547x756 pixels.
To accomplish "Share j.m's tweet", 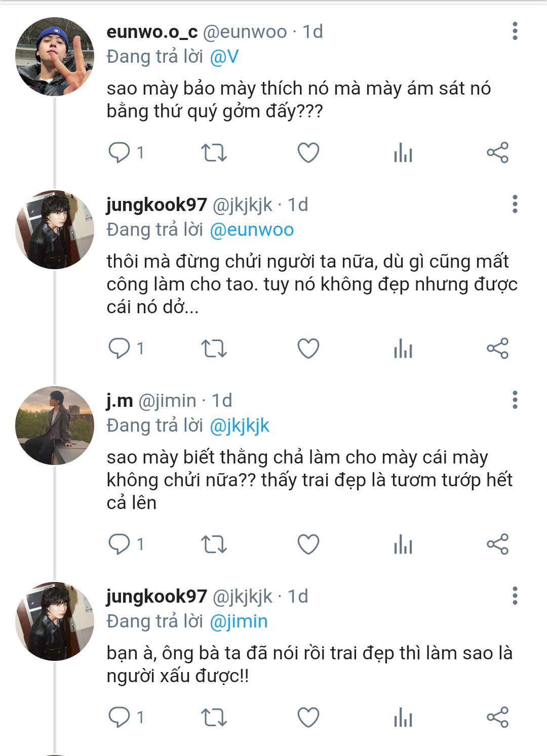I will coord(497,544).
